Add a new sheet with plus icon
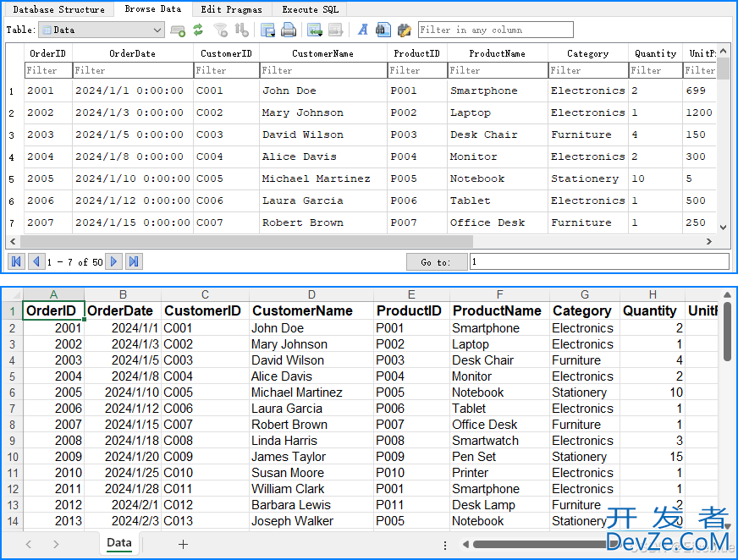The height and width of the screenshot is (560, 738). [x=183, y=545]
